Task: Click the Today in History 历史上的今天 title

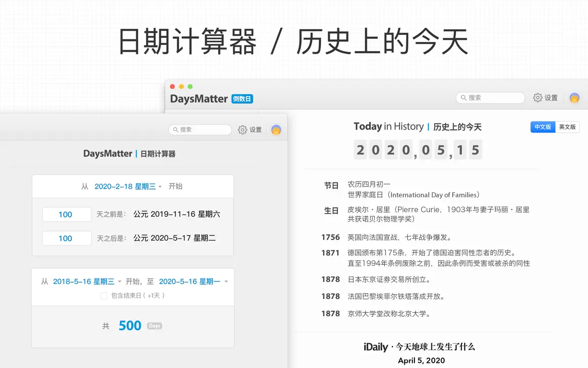Action: point(418,127)
